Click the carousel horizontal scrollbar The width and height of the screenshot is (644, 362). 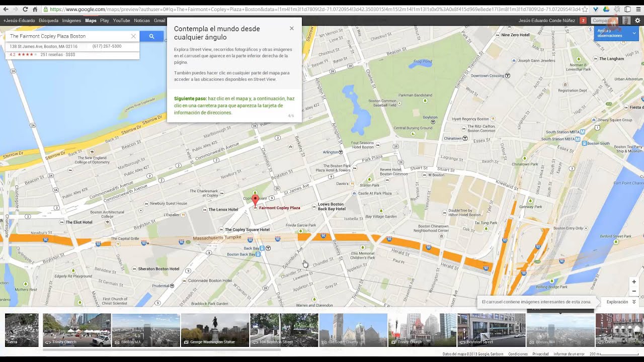pyautogui.click(x=161, y=349)
